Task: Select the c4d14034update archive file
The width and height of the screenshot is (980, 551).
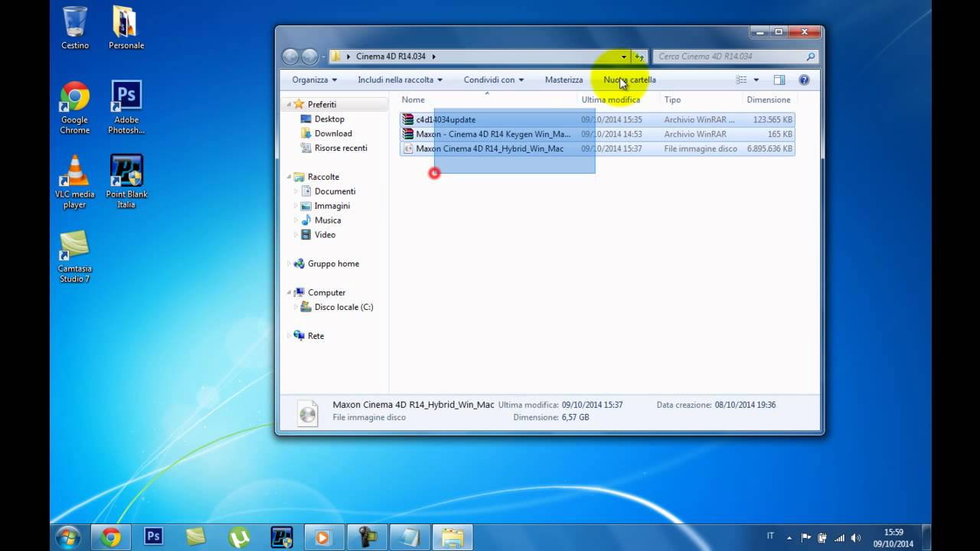Action: click(x=597, y=119)
